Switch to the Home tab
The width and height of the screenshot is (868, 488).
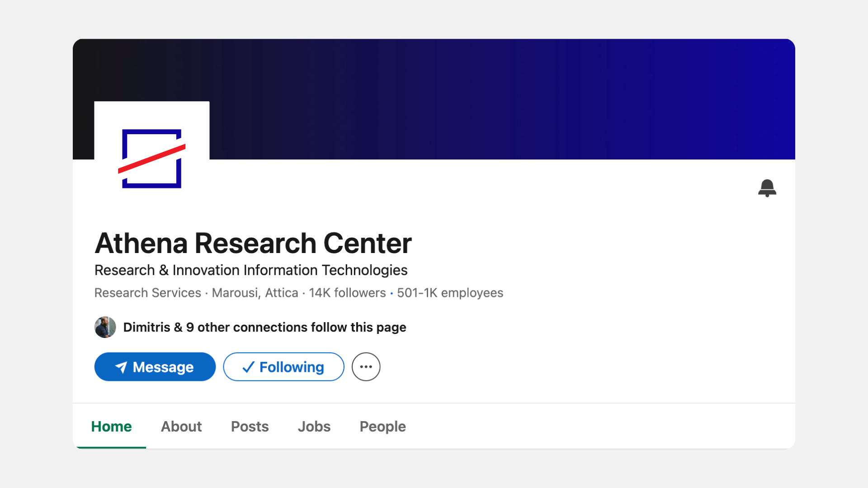point(111,427)
